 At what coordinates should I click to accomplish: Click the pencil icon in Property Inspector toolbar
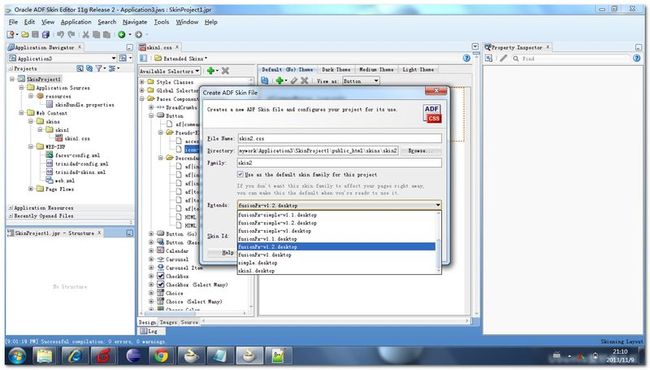(x=503, y=58)
